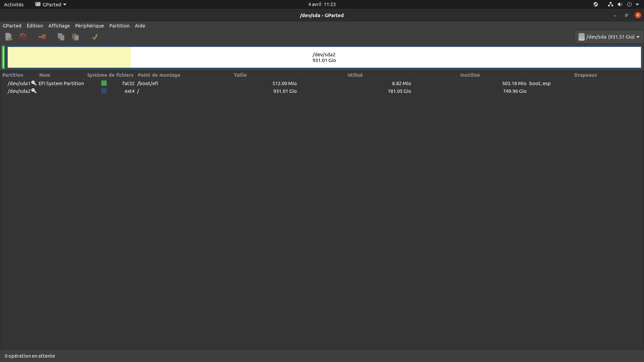The image size is (644, 362).
Task: Open the Partition menu
Action: coord(119,26)
